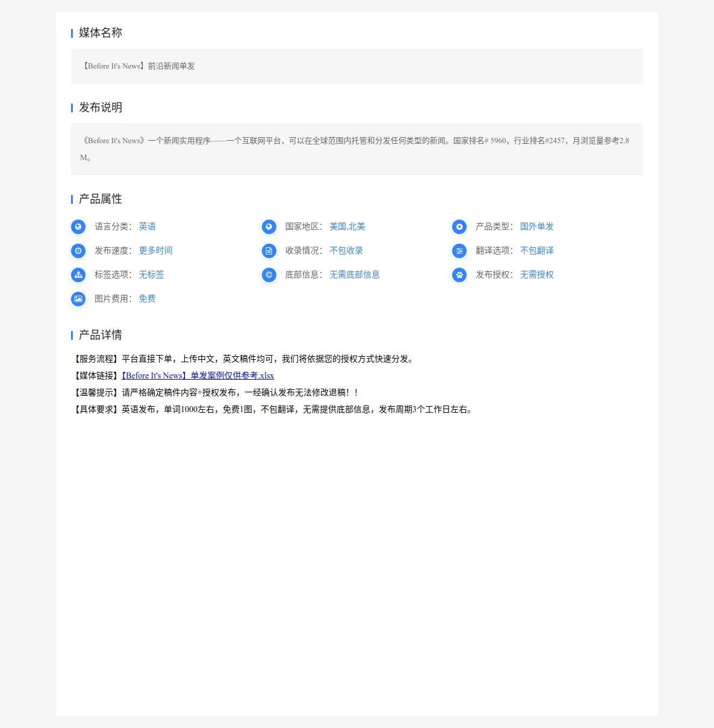
Task: Click the 【媒体链接】 label text
Action: pos(96,376)
